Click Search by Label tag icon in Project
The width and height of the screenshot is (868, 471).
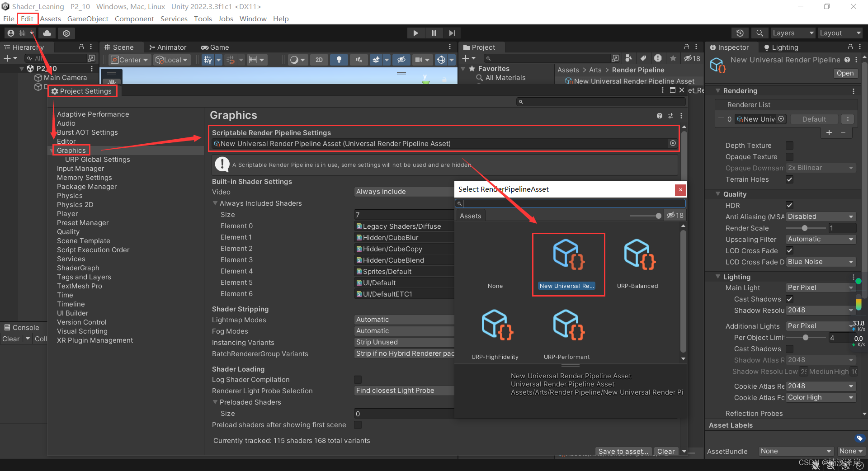click(643, 58)
